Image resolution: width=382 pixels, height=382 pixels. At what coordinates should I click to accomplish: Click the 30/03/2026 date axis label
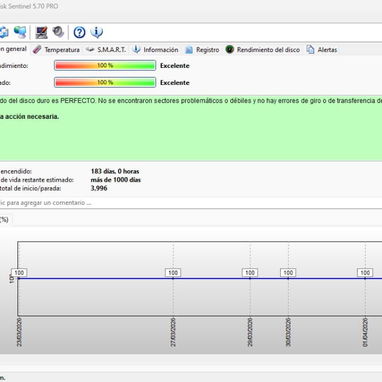click(288, 332)
